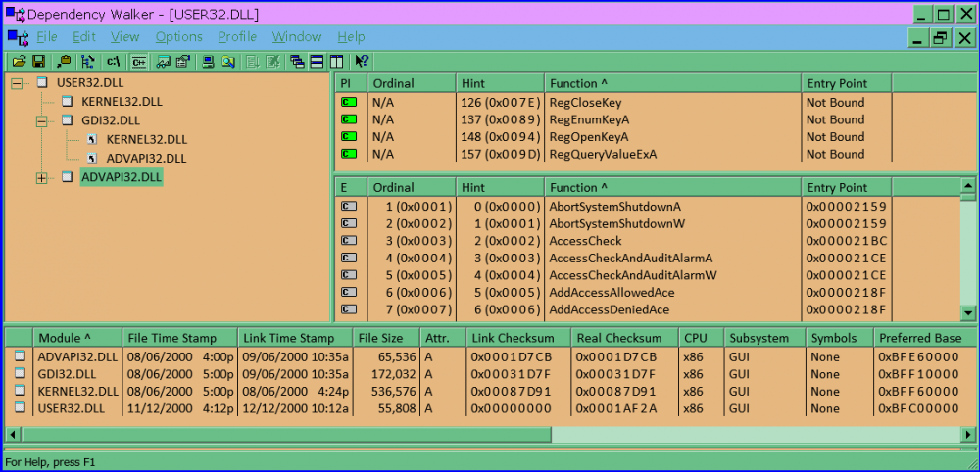The width and height of the screenshot is (980, 472).
Task: Select the RegOpenKeyA import row
Action: tap(588, 137)
